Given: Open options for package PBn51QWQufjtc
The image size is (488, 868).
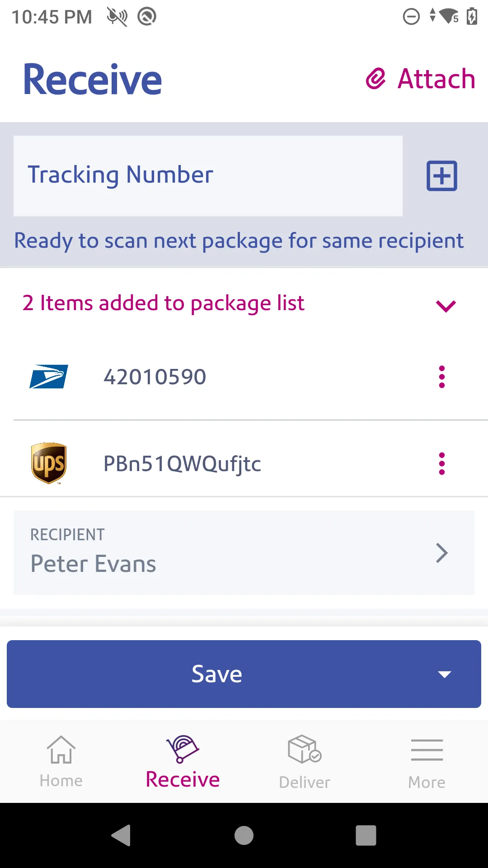Looking at the screenshot, I should (x=441, y=463).
